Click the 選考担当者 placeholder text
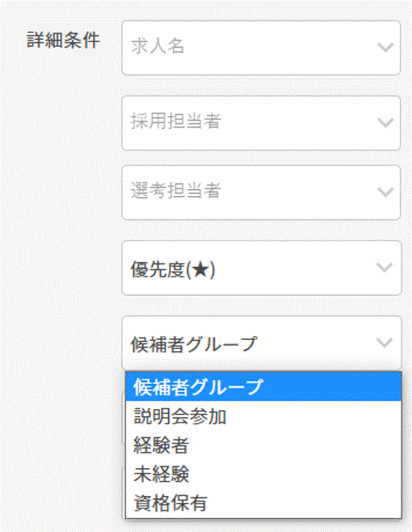Viewport: 412px width, 532px height. (x=176, y=191)
